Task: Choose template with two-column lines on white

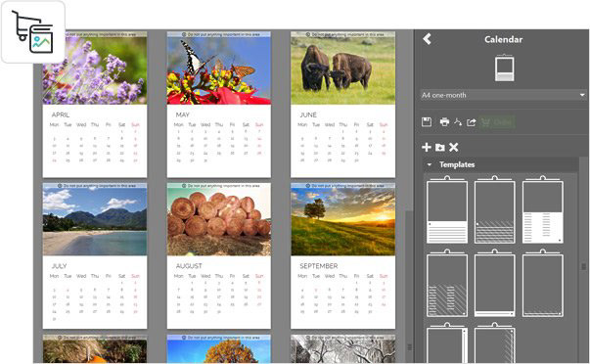Action: coord(543,209)
